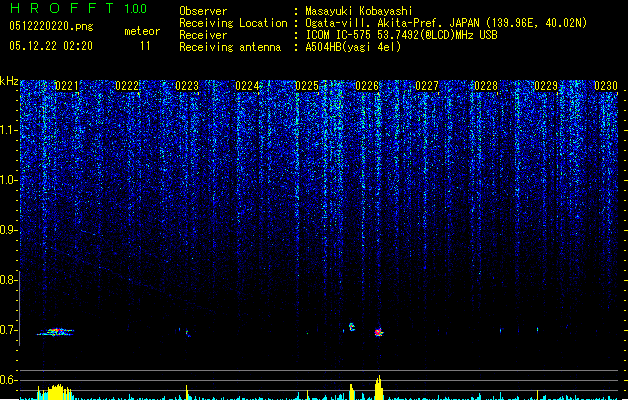Viewport: 629px width, 400px height.
Task: Click the faint meteor echo at 0223
Action: 187,333
